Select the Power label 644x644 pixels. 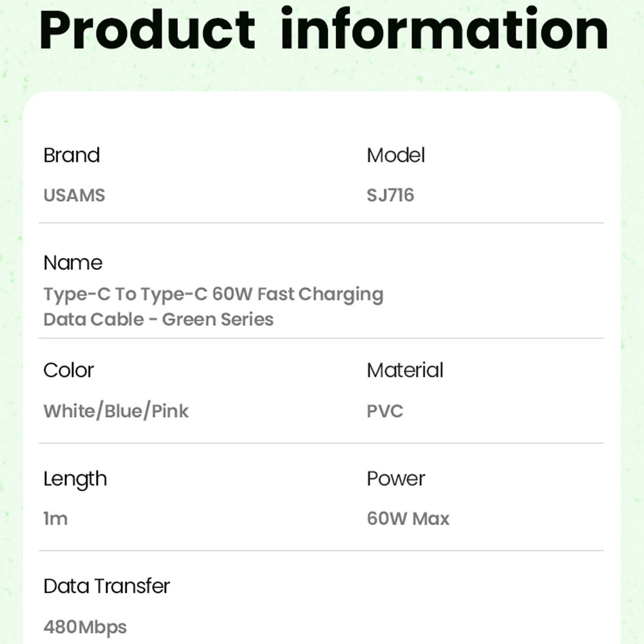[x=395, y=478]
